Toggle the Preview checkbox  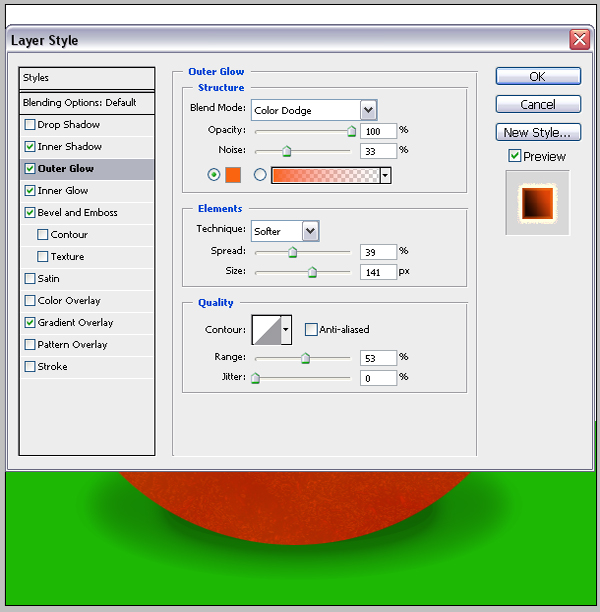pyautogui.click(x=514, y=156)
